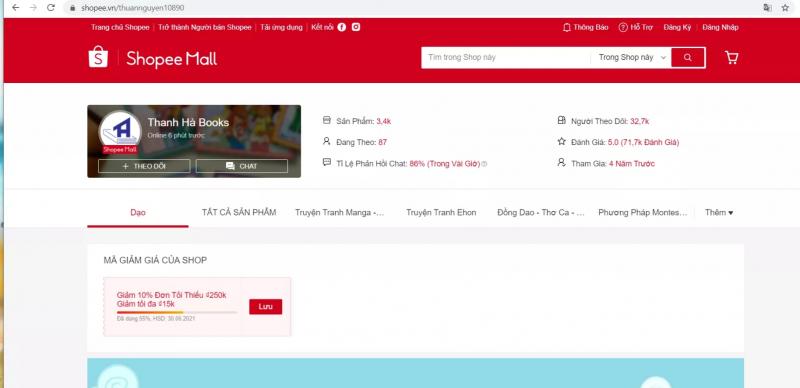Click the Thanh Hà Books shop avatar
Image resolution: width=800 pixels, height=388 pixels.
(x=120, y=131)
